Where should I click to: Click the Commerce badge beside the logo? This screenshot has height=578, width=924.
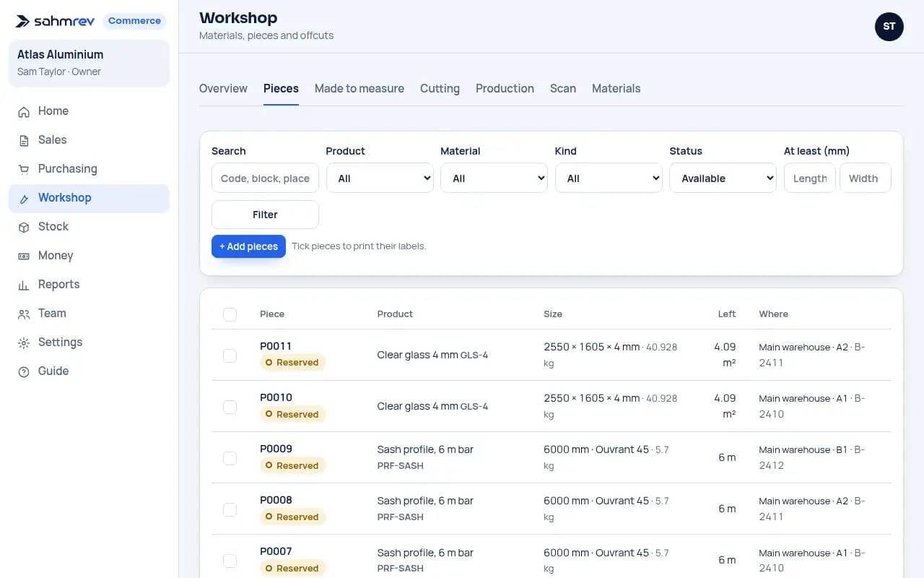[134, 21]
